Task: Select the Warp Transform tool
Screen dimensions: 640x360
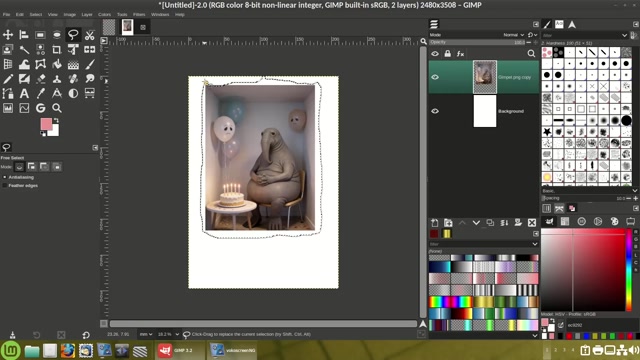Action: coord(24,64)
